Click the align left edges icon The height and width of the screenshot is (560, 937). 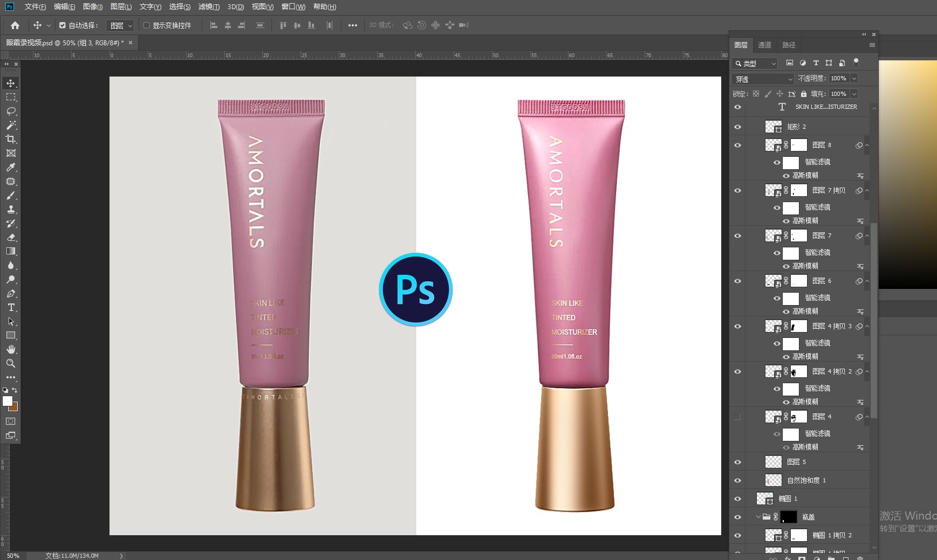[214, 25]
